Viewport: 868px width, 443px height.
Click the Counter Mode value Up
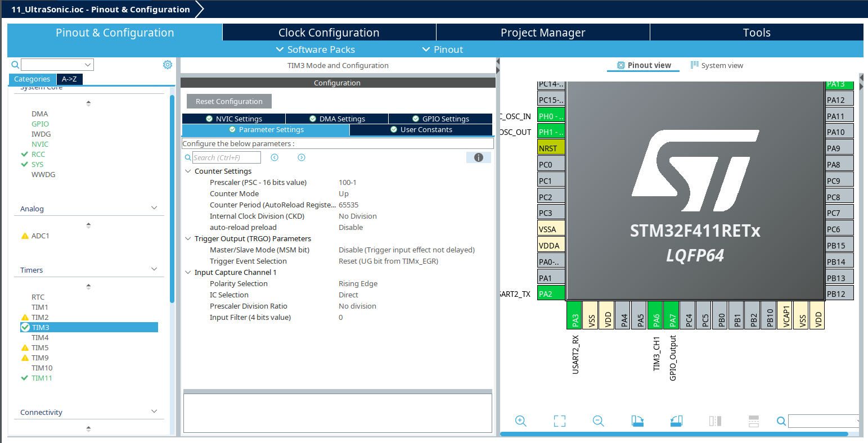click(x=344, y=193)
